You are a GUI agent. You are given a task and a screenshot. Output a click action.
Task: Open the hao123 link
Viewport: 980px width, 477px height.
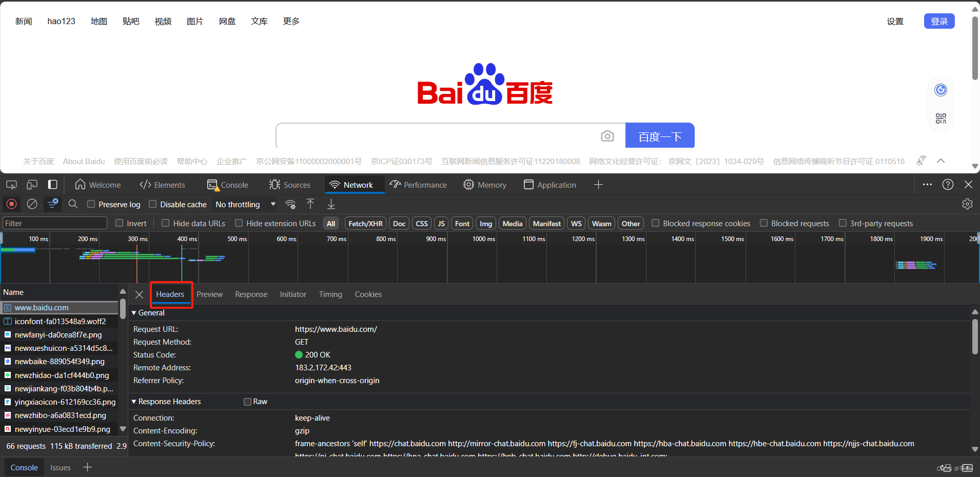[61, 21]
